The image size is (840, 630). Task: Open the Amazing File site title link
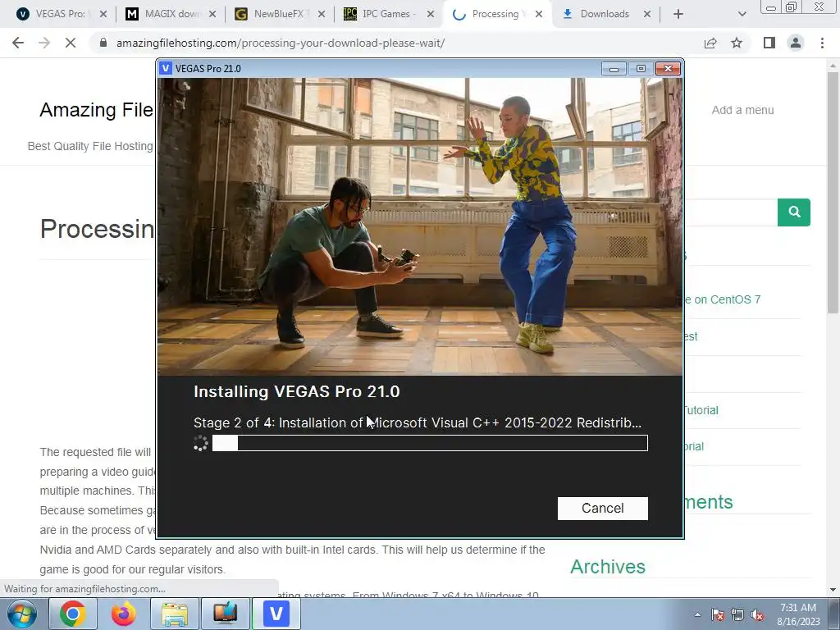click(97, 110)
